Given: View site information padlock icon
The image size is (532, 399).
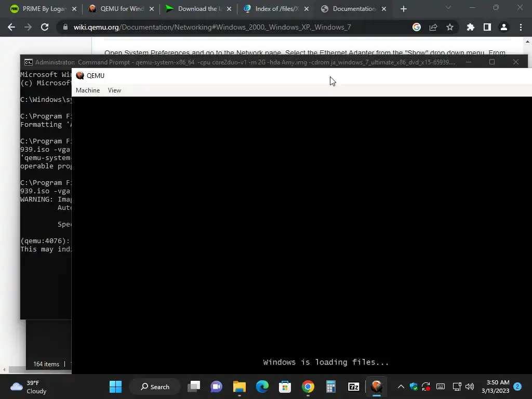Looking at the screenshot, I should coord(65,27).
